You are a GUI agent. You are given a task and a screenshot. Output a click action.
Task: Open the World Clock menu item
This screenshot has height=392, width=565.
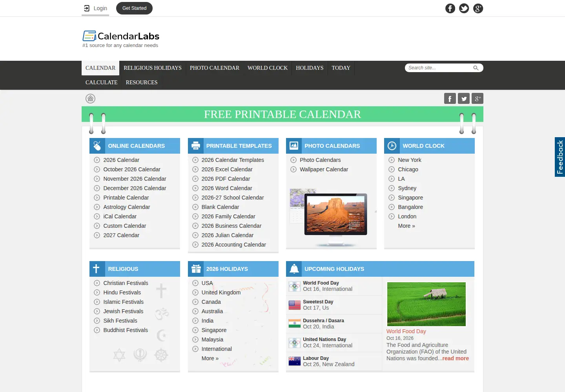pos(268,68)
